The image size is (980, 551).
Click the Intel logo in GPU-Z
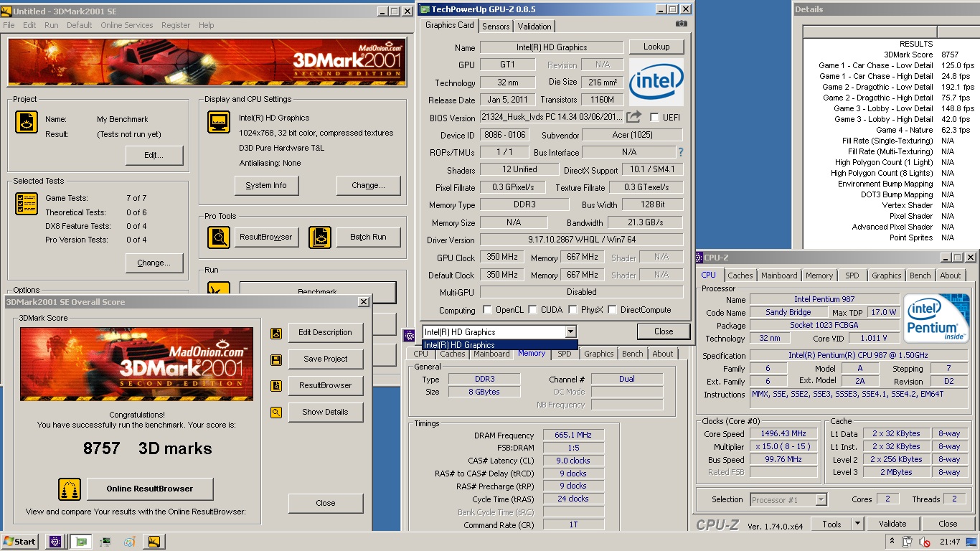656,83
